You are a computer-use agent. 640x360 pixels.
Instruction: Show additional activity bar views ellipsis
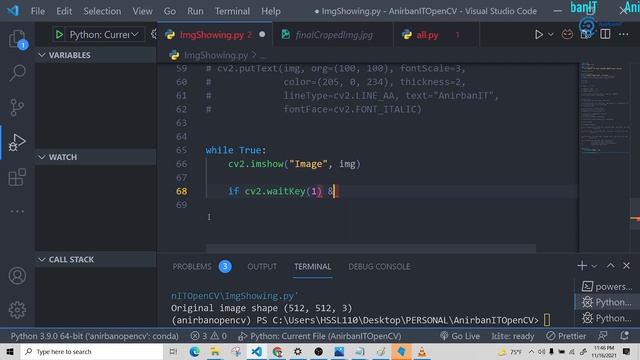point(17,211)
